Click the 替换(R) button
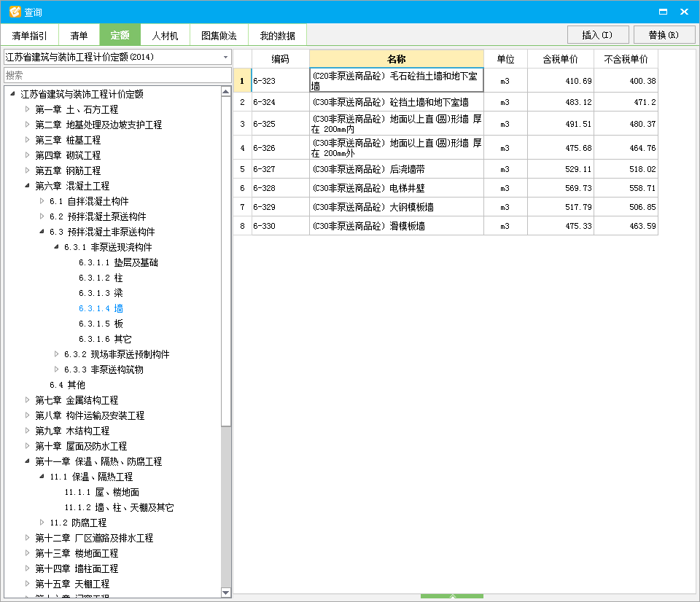Image resolution: width=700 pixels, height=602 pixels. (664, 35)
